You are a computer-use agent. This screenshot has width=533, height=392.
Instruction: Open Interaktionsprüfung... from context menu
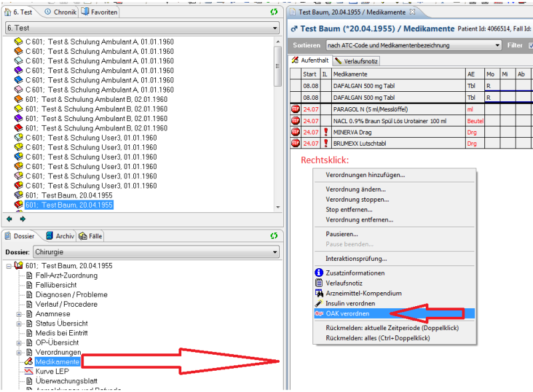pyautogui.click(x=356, y=258)
